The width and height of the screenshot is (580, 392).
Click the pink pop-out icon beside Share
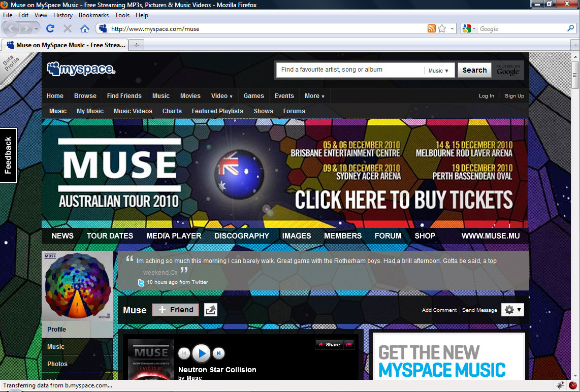tap(348, 344)
